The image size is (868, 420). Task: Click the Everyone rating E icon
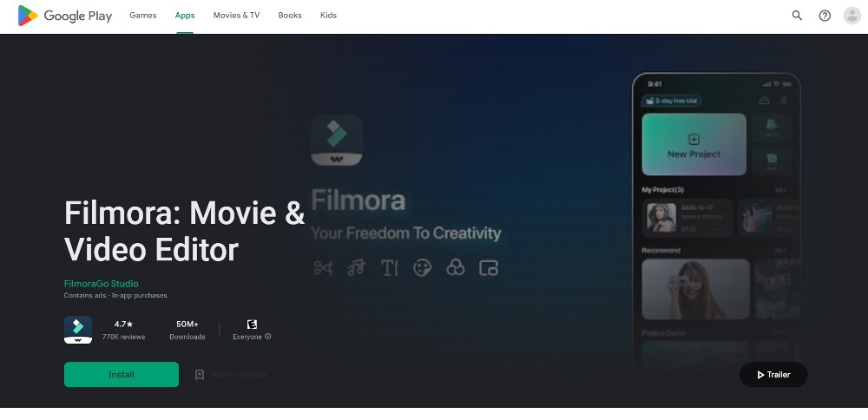(252, 325)
